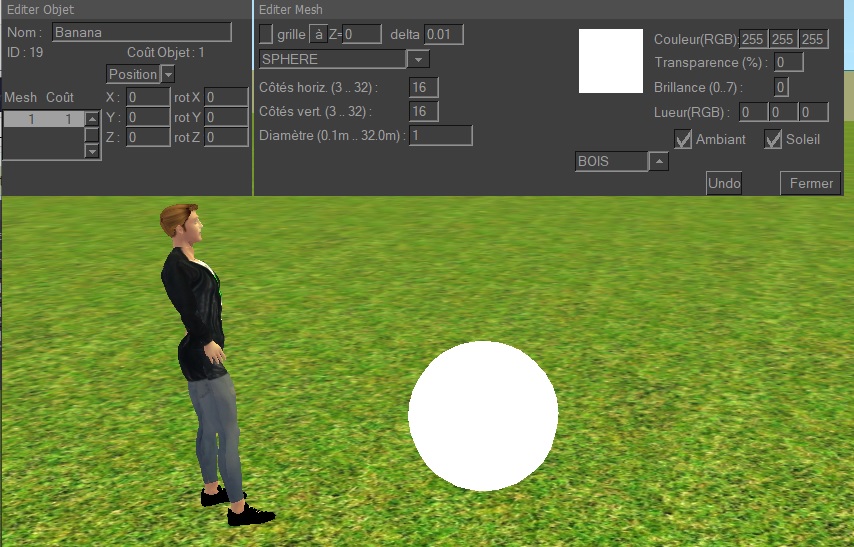This screenshot has height=547, width=854.
Task: Click the white sphere in the scene
Action: 483,416
